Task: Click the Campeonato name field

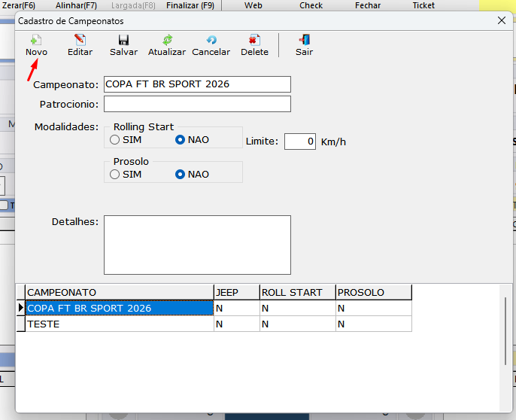Action: coord(197,84)
